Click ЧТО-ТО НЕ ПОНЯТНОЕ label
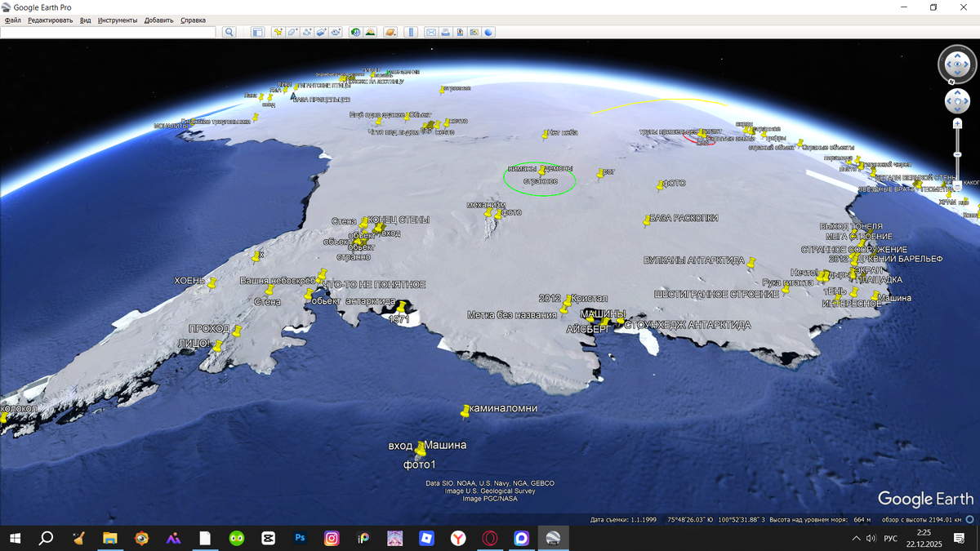 point(376,284)
